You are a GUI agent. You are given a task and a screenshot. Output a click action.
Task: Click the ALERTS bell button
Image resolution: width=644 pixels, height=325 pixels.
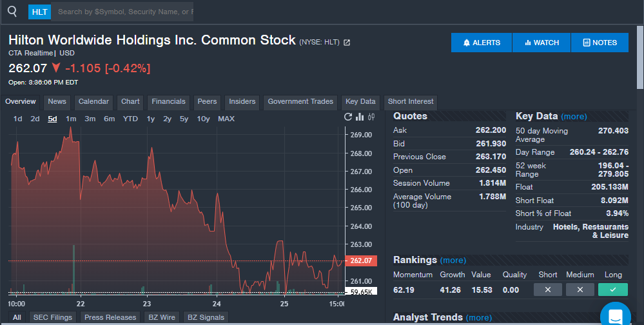pos(482,43)
